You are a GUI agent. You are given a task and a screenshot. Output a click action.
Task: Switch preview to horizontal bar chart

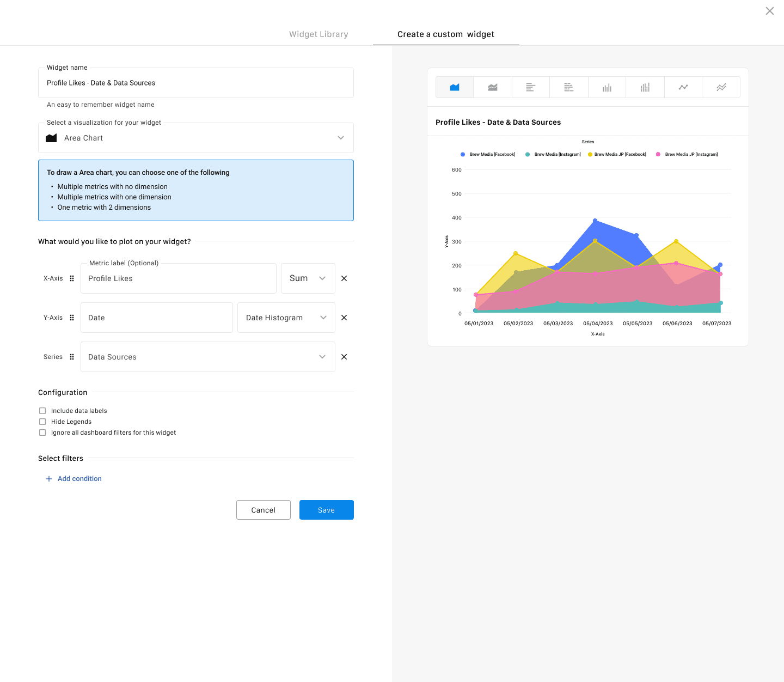click(531, 87)
